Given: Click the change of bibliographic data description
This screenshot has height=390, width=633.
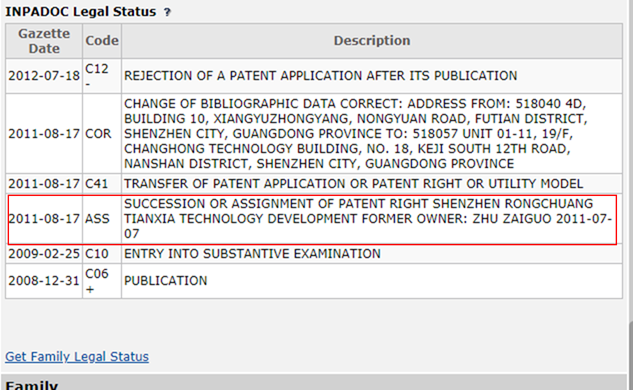Looking at the screenshot, I should 355,134.
